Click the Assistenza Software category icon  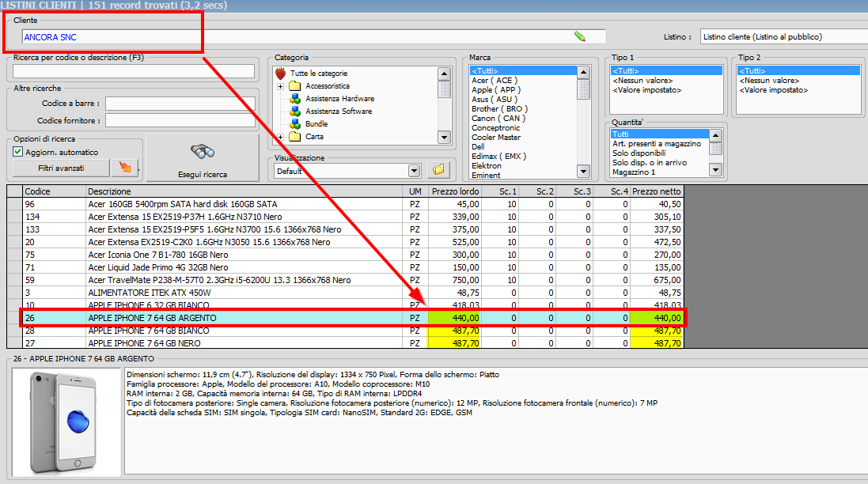click(295, 112)
